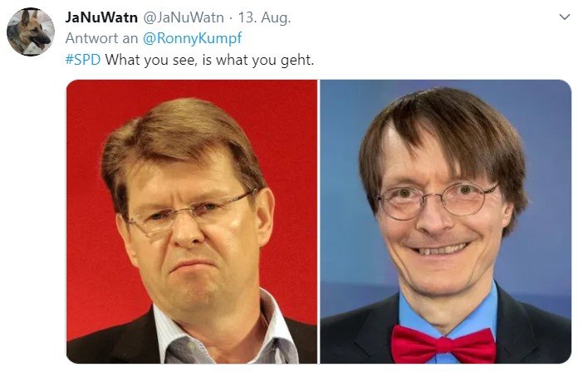Image resolution: width=588 pixels, height=372 pixels.
Task: Open the right photo with blue background
Action: pos(445,222)
